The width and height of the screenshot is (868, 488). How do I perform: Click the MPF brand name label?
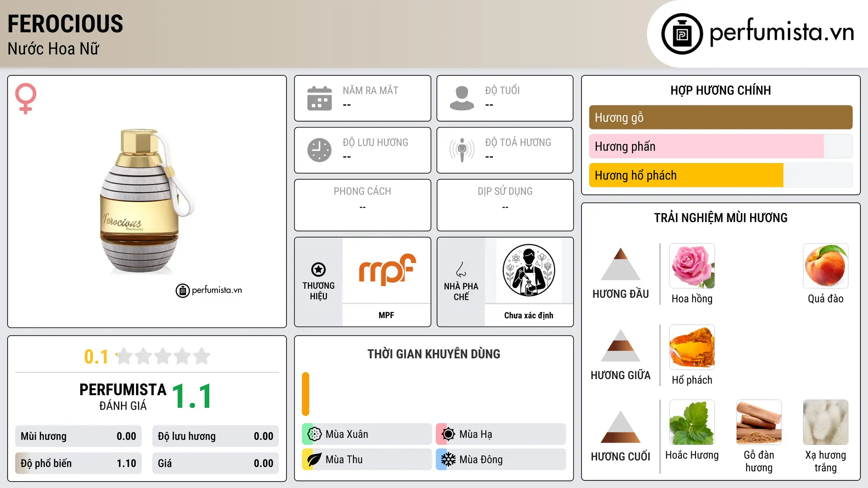coord(386,315)
